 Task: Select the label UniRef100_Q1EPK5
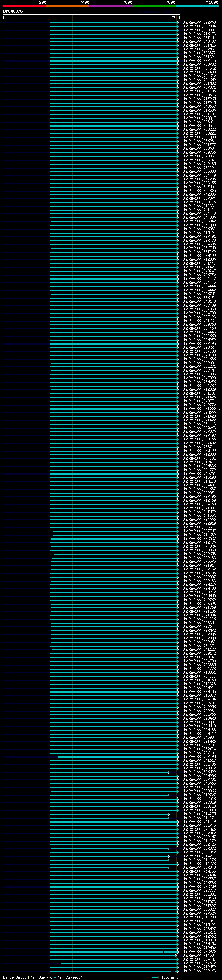click(199, 99)
